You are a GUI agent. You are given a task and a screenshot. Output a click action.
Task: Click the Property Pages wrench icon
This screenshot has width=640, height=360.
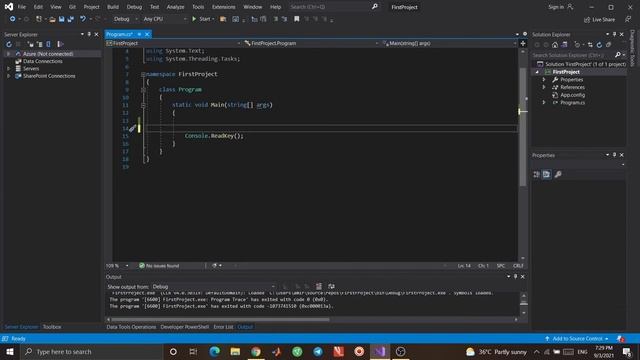coord(558,175)
